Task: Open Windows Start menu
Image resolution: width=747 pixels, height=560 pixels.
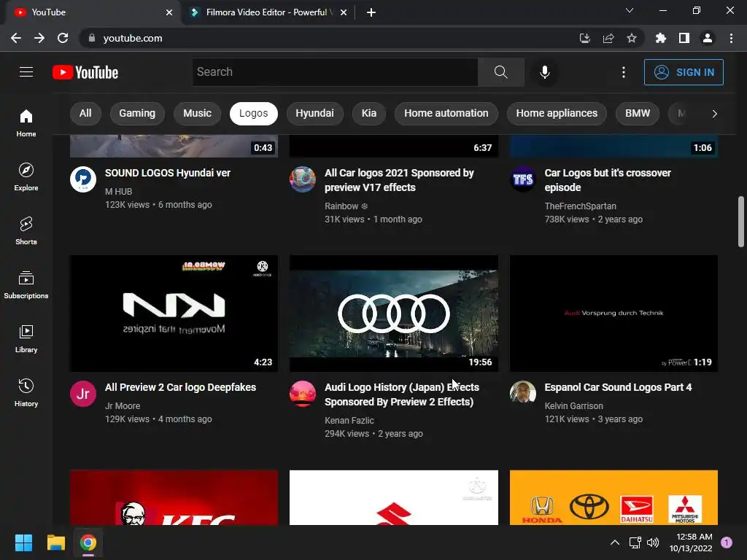Action: [23, 542]
